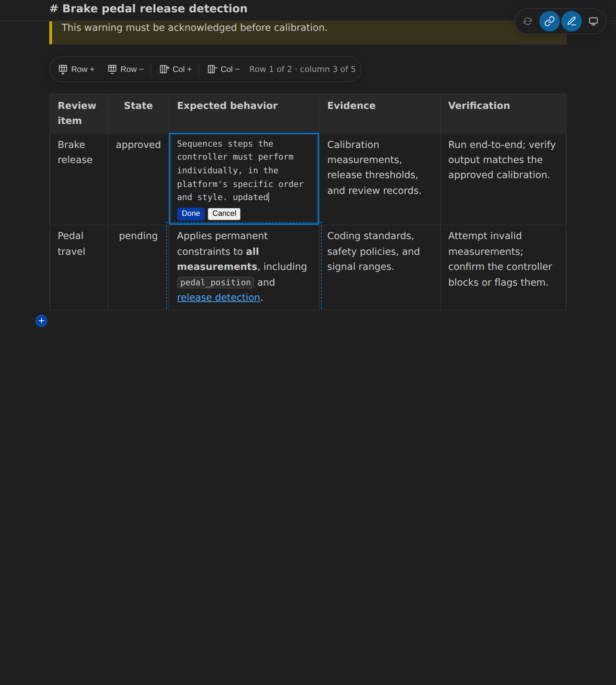Toggle the link mode icon button
The height and width of the screenshot is (685, 616).
point(550,21)
